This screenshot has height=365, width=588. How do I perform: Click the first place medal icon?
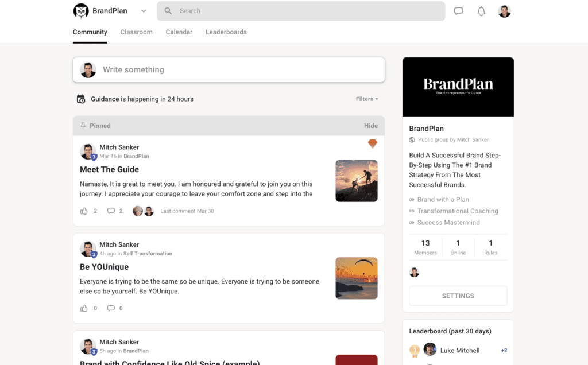415,351
